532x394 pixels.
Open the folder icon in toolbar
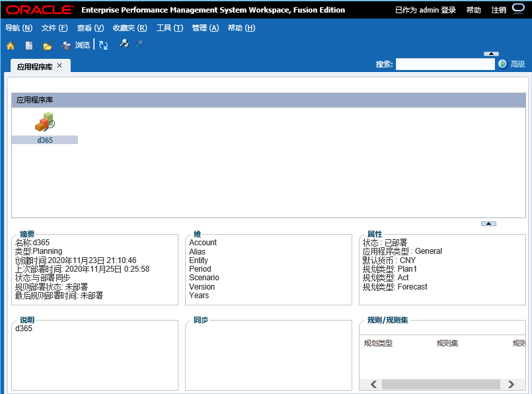[48, 46]
